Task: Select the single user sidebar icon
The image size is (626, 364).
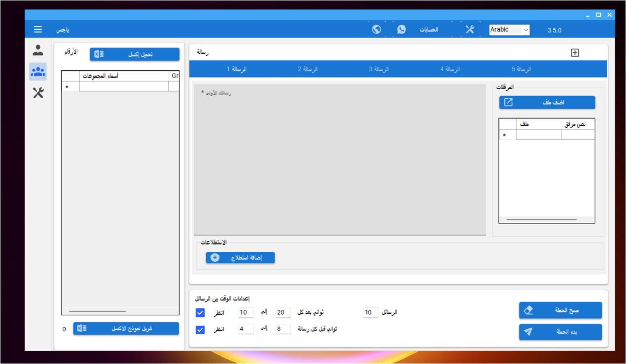Action: pos(38,50)
